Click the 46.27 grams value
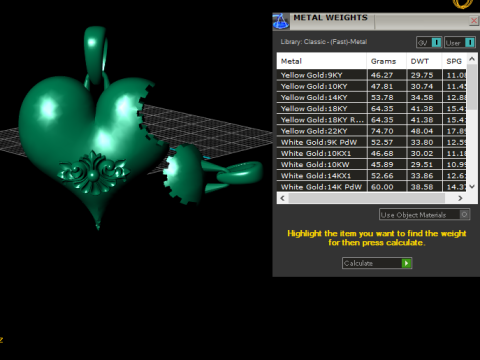This screenshot has width=480, height=360. 382,75
